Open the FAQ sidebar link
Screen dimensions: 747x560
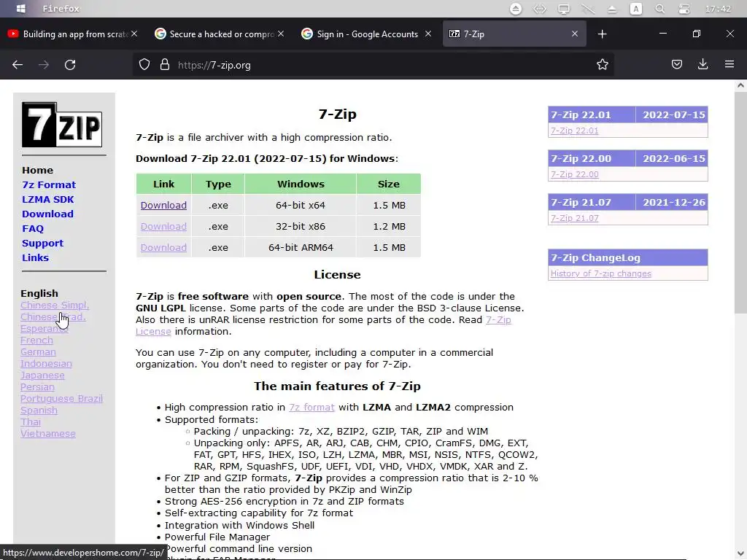(33, 228)
